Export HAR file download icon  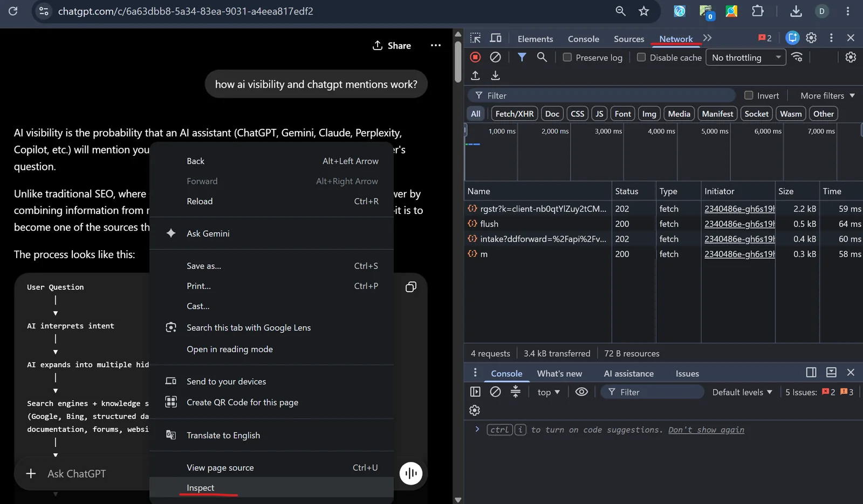point(495,75)
